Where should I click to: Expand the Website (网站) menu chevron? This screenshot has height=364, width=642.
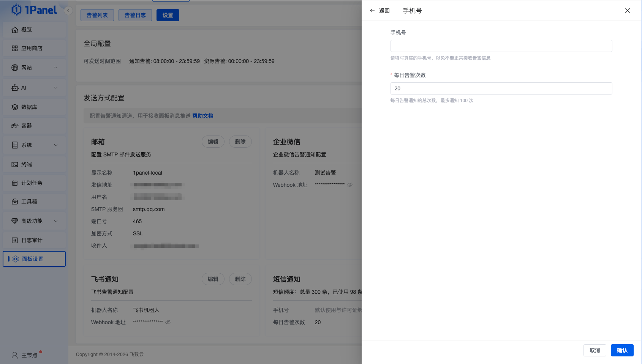[x=56, y=68]
